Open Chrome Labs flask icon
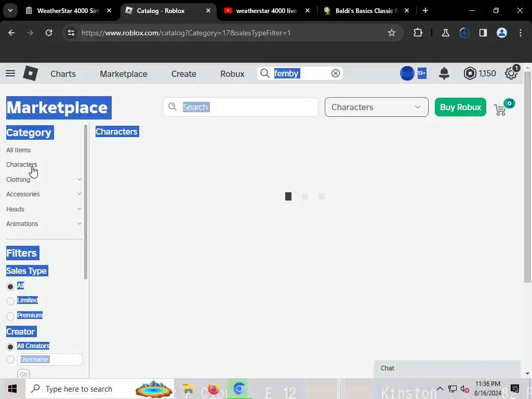 pos(445,33)
